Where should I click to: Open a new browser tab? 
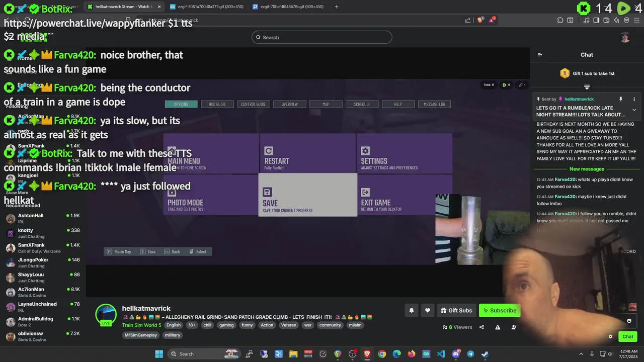pos(337,7)
